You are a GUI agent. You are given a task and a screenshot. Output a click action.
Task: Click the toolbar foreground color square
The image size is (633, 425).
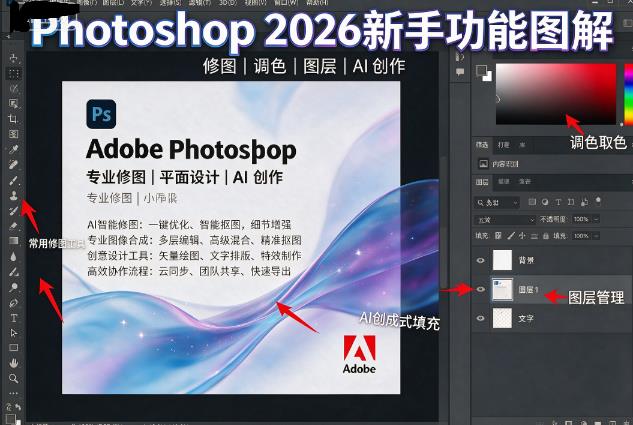pos(10,419)
